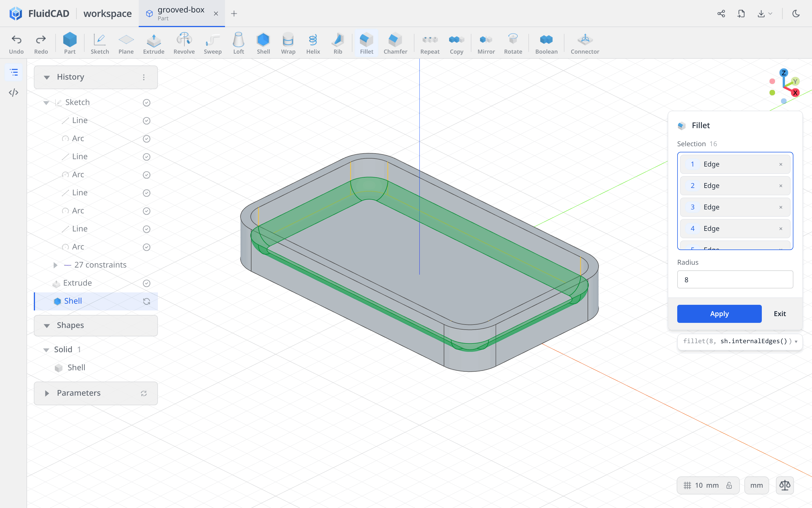Select the Connector tool
This screenshot has height=508, width=812.
(x=585, y=43)
